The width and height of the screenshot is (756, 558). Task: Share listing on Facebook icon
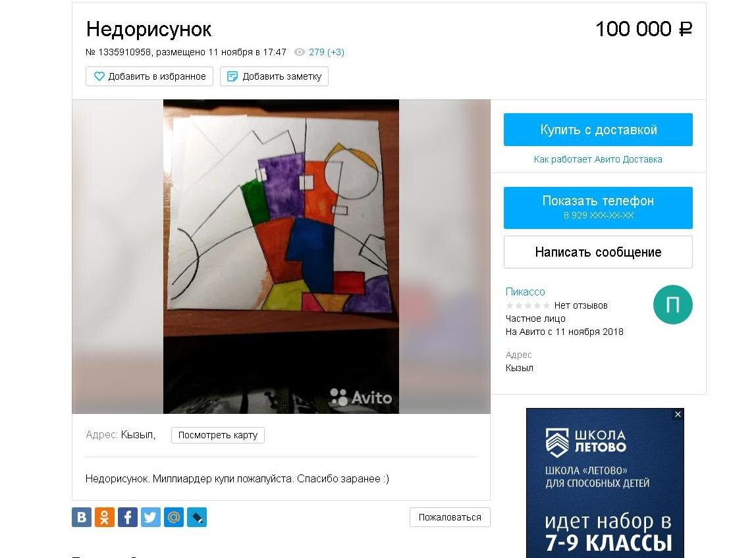pyautogui.click(x=128, y=517)
